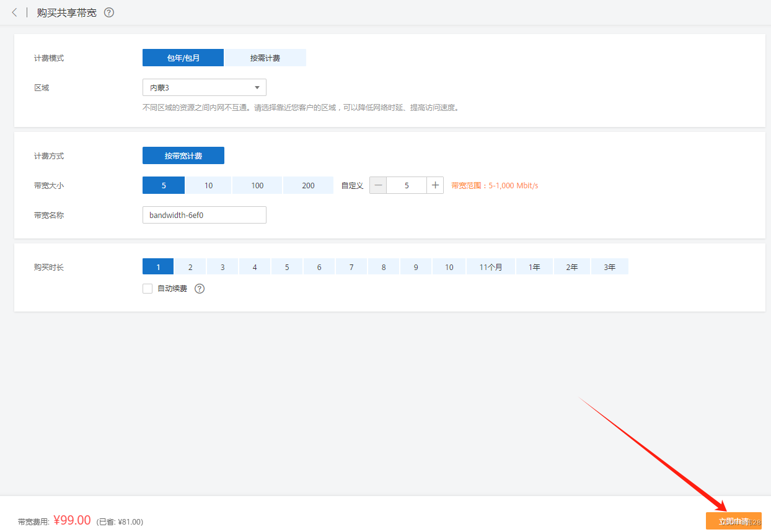Switch to 按需计费 billing mode
This screenshot has width=771, height=532.
click(265, 58)
